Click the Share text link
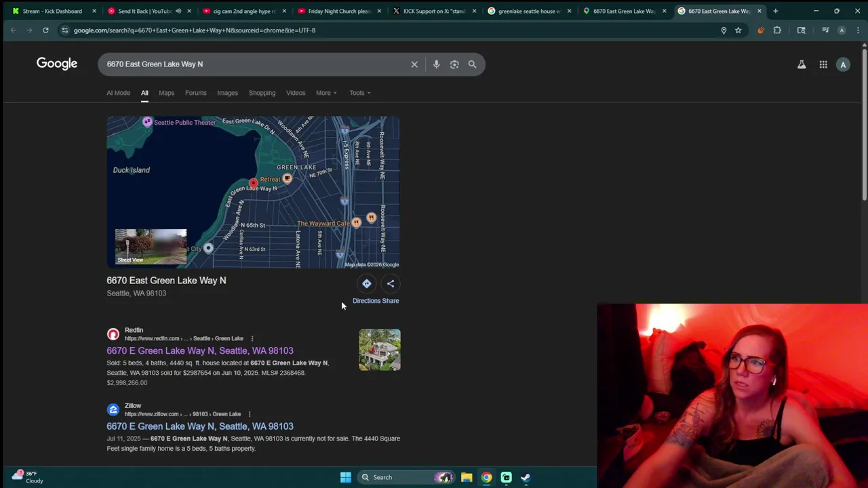 coord(391,301)
